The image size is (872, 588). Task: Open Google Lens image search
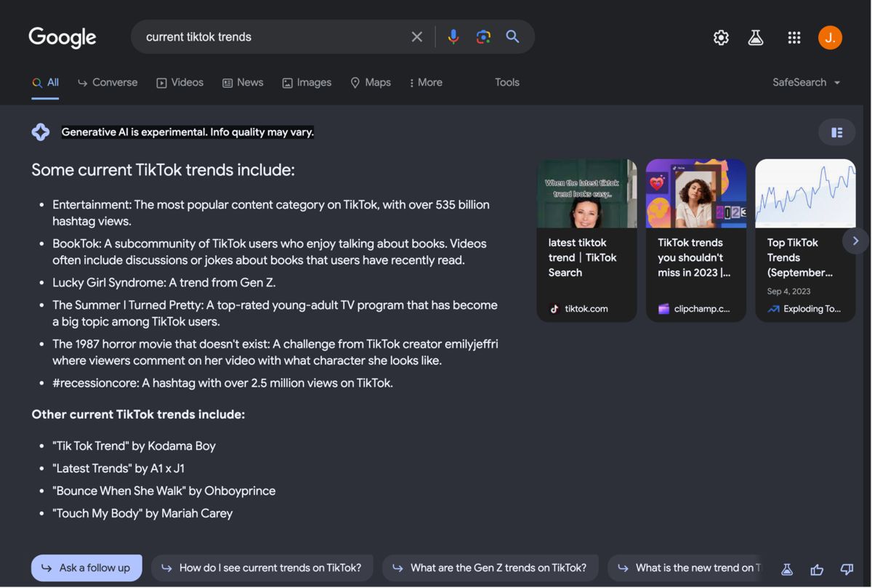click(483, 37)
